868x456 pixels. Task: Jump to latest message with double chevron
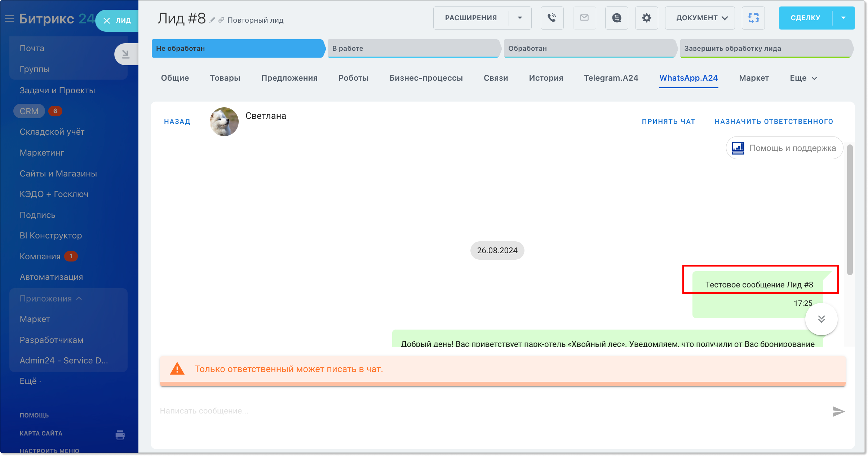point(821,319)
